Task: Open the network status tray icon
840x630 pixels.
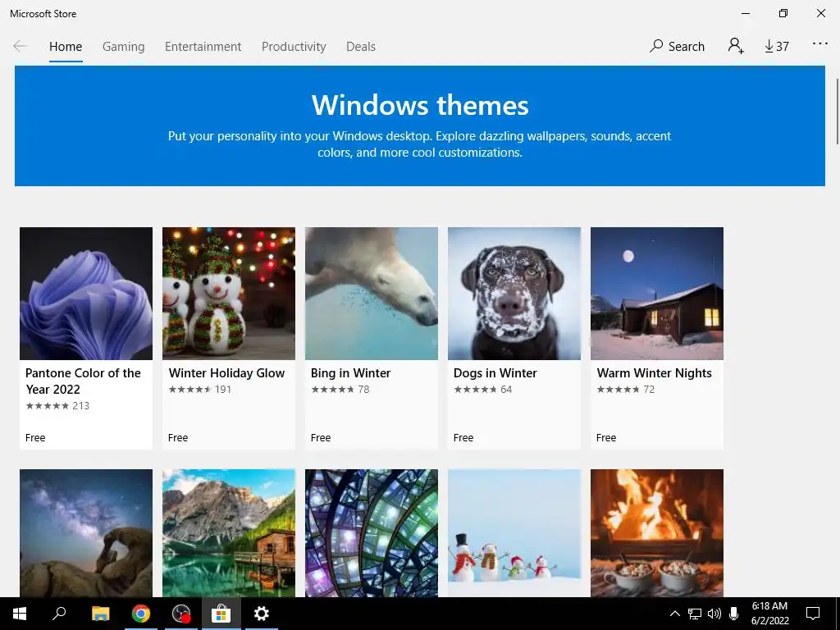Action: coord(694,614)
